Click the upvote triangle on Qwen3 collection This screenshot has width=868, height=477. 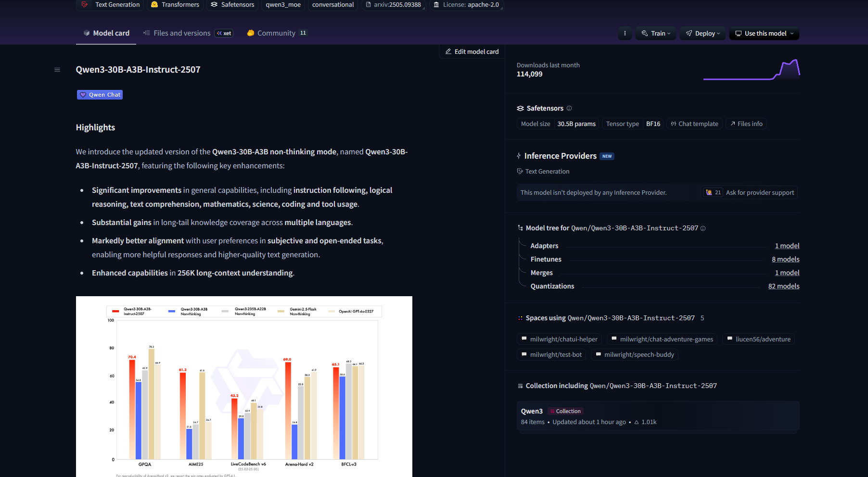pyautogui.click(x=637, y=422)
